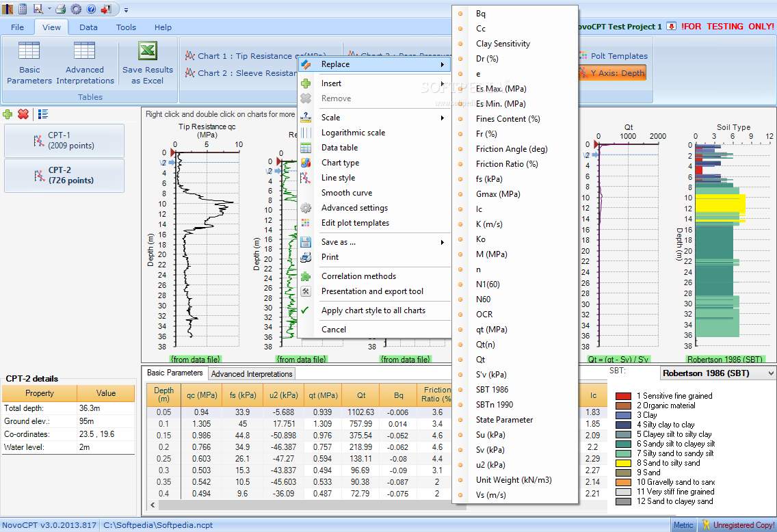The width and height of the screenshot is (777, 532).
Task: Click the Presentation and export tool icon
Action: tap(306, 291)
